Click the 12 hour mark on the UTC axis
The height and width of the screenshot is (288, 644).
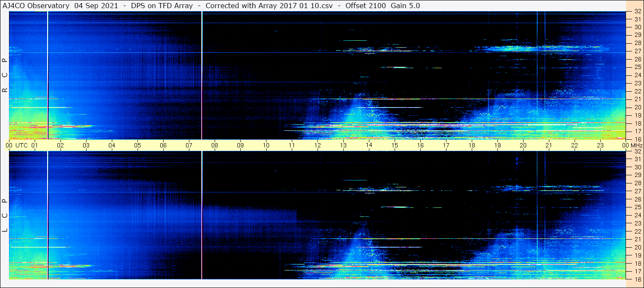tap(318, 145)
